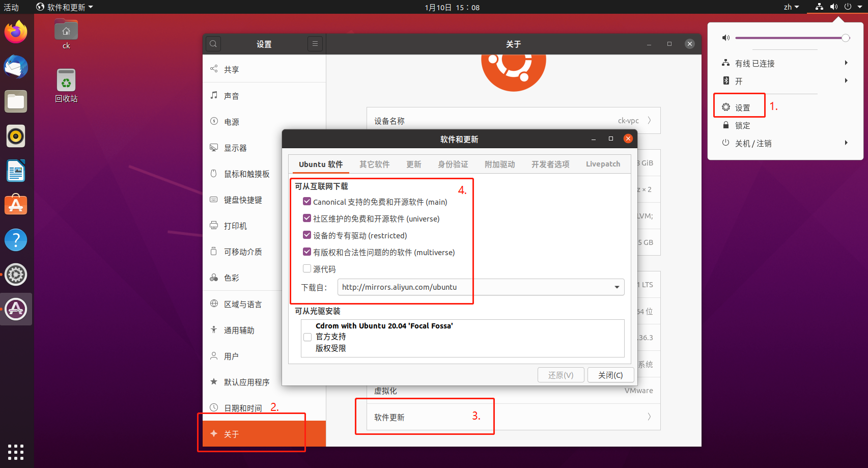Launch Firefox from the dock

click(16, 32)
